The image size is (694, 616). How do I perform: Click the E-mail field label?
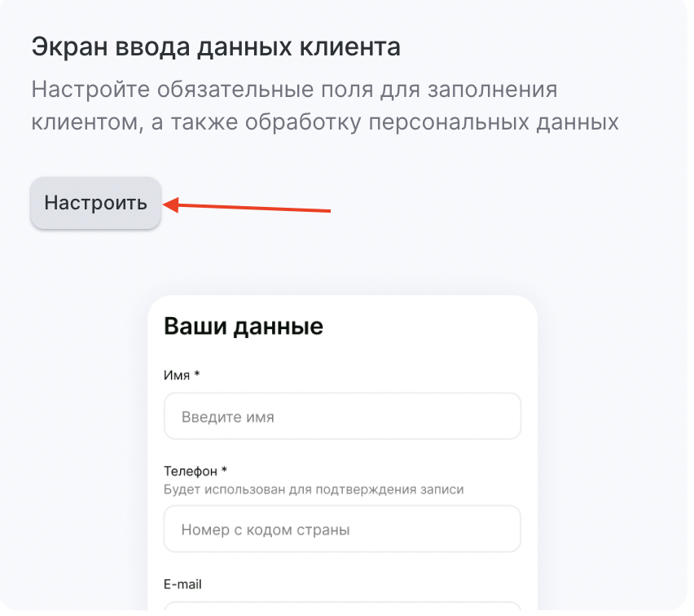(182, 584)
